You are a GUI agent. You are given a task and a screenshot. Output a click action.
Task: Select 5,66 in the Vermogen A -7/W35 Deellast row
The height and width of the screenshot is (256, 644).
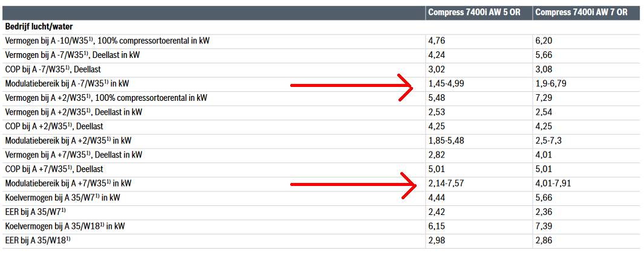tap(544, 55)
